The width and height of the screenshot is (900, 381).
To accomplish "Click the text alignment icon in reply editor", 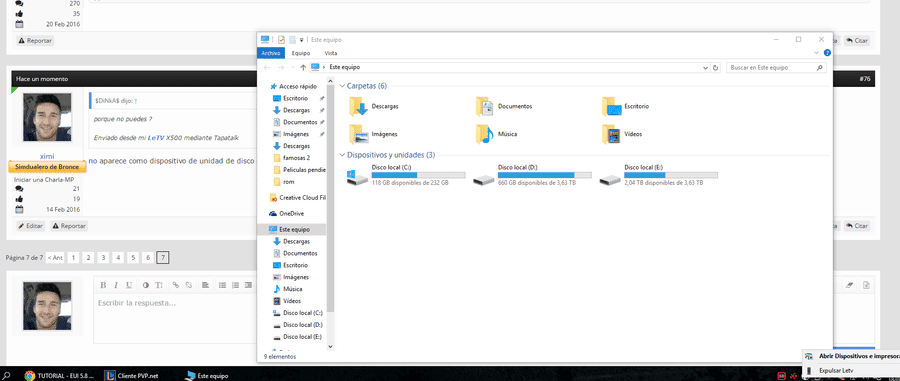I will pyautogui.click(x=205, y=285).
